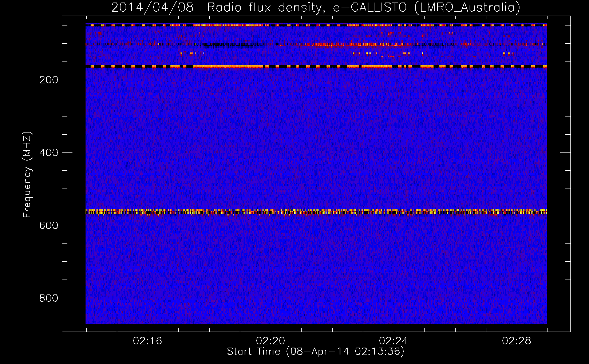Click the 02:28 time tick label
Image resolution: width=589 pixels, height=364 pixels.
tap(517, 341)
